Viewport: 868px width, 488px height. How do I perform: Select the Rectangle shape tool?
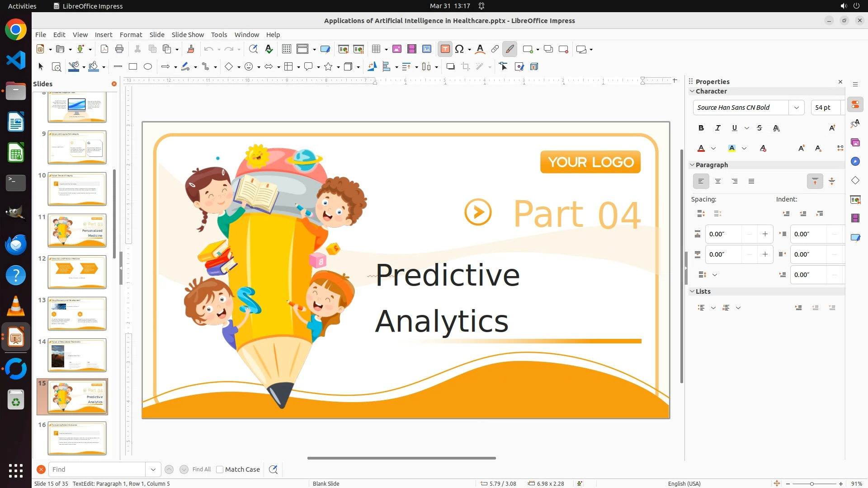[133, 67]
